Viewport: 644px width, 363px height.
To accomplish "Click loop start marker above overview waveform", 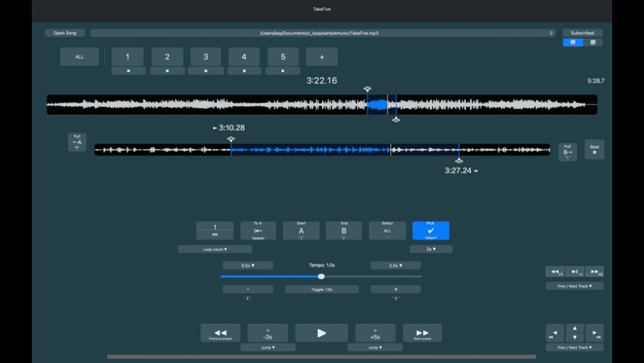I will coord(367,89).
